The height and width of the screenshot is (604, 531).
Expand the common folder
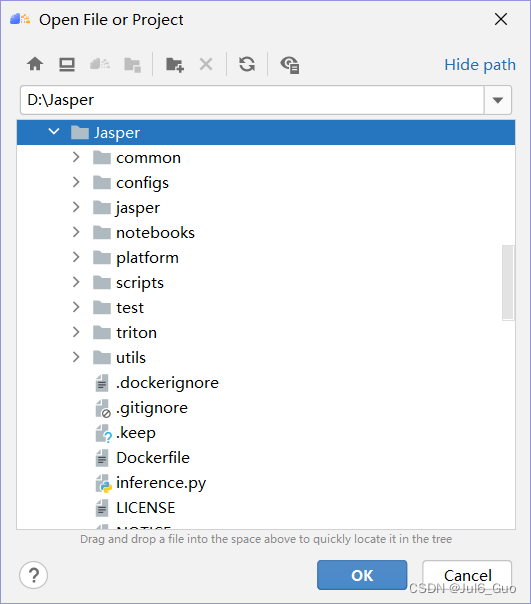[x=76, y=157]
